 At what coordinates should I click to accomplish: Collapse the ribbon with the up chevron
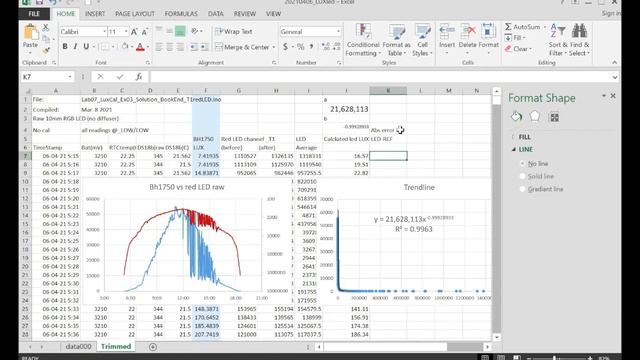click(x=614, y=62)
